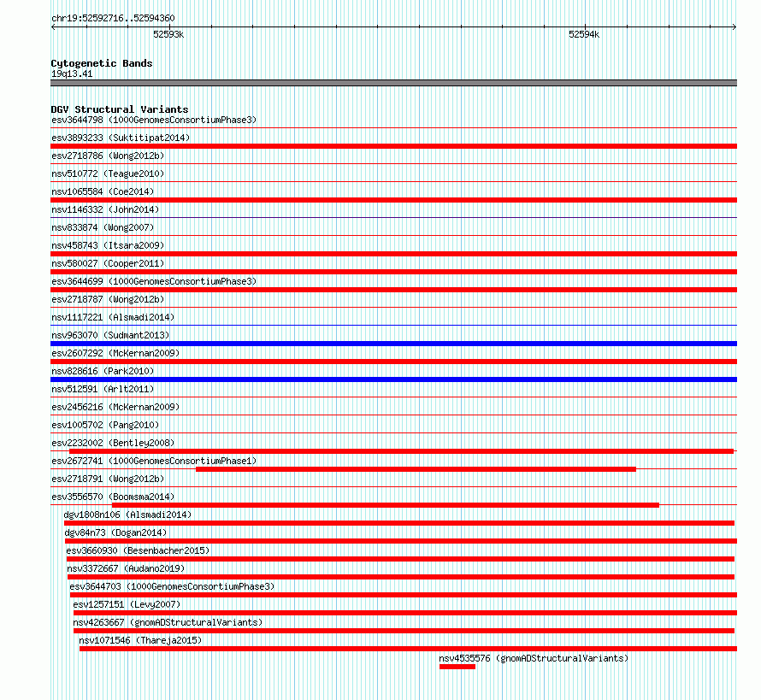Image resolution: width=761 pixels, height=700 pixels.
Task: Open esv3644699 (1000GenomesConsortiumPhase3) variant
Action: click(154, 281)
